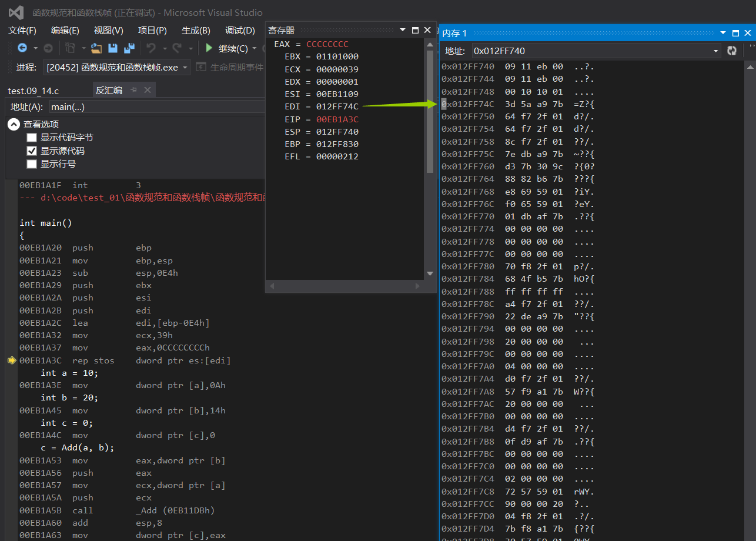Click the line c = Add(a, b);
The width and height of the screenshot is (756, 541).
click(78, 448)
